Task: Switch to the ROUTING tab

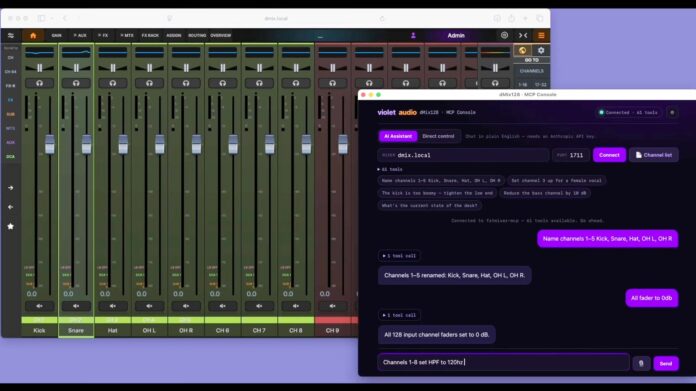Action: [x=197, y=36]
